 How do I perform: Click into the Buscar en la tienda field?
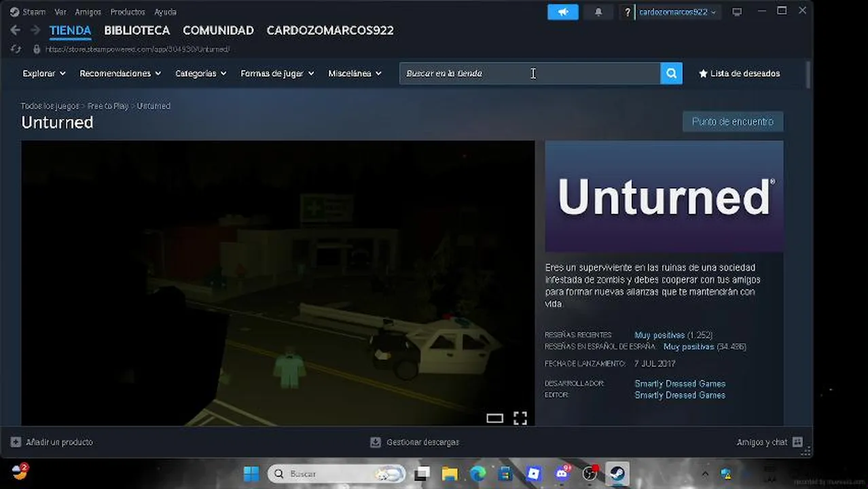[530, 73]
